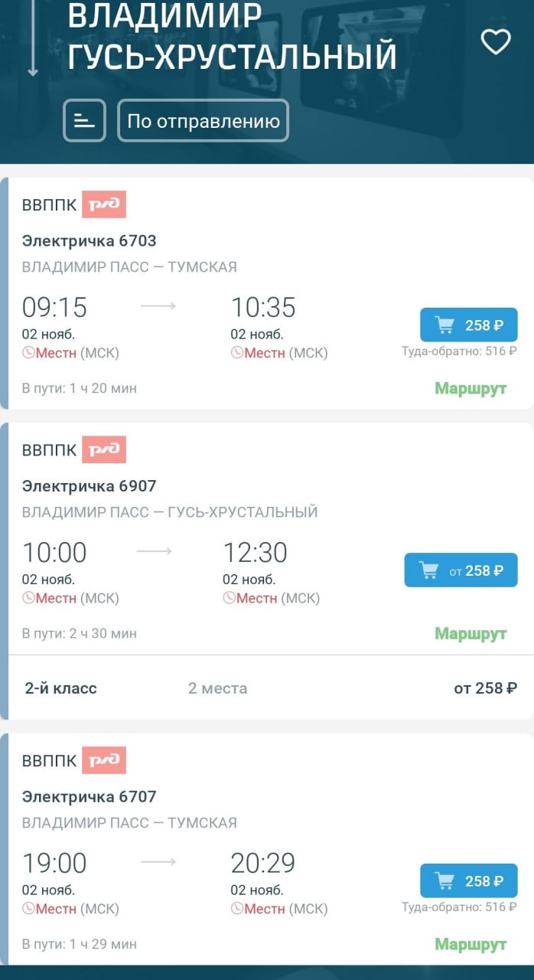
Task: Click clock icon near 19:00 departure time zone
Action: [x=28, y=909]
